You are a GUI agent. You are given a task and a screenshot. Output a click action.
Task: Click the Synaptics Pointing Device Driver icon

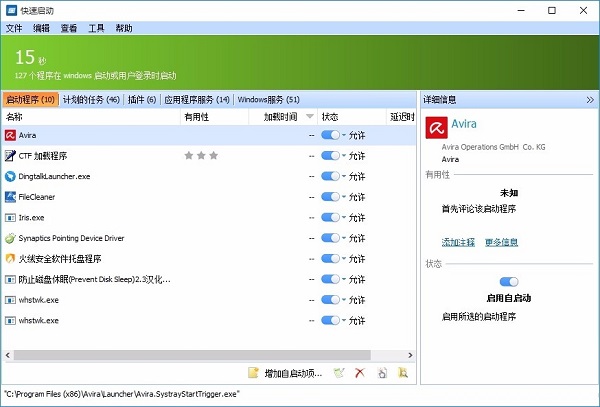(10, 238)
